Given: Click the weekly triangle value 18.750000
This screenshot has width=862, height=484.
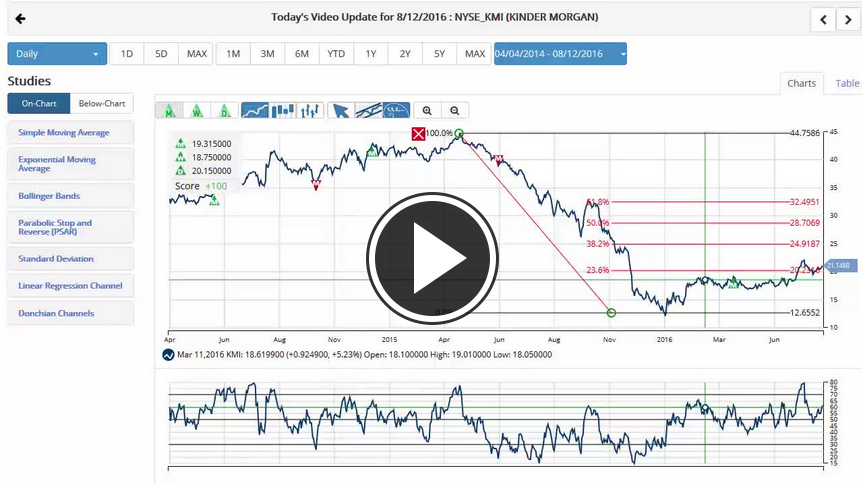Looking at the screenshot, I should [x=211, y=157].
